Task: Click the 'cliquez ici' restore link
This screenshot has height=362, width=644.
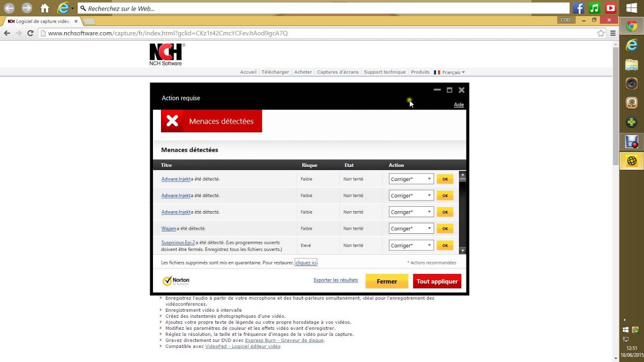Action: [x=306, y=262]
